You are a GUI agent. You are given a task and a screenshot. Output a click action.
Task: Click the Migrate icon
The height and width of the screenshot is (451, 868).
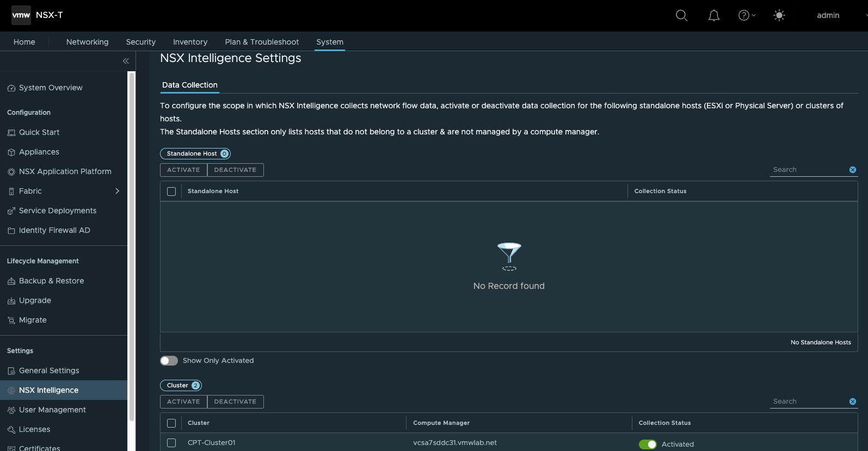pyautogui.click(x=11, y=320)
